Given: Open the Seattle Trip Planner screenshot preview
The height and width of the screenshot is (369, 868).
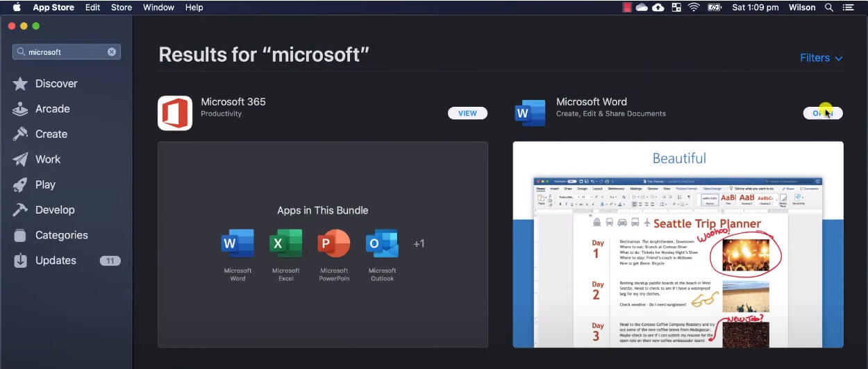Looking at the screenshot, I should pos(678,244).
